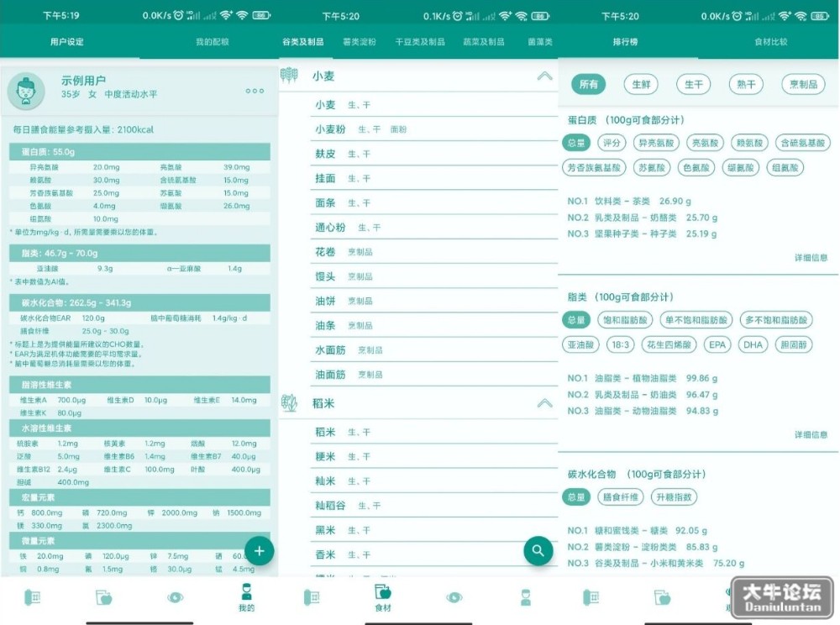This screenshot has height=625, width=840.
Task: Tap the plus floating button on user settings screen
Action: [x=260, y=550]
